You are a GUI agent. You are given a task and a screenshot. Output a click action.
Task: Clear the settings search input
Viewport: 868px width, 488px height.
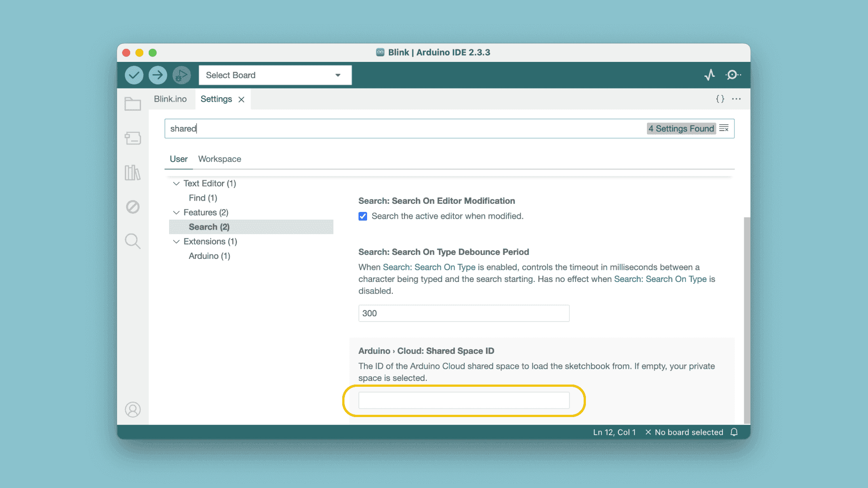click(724, 129)
